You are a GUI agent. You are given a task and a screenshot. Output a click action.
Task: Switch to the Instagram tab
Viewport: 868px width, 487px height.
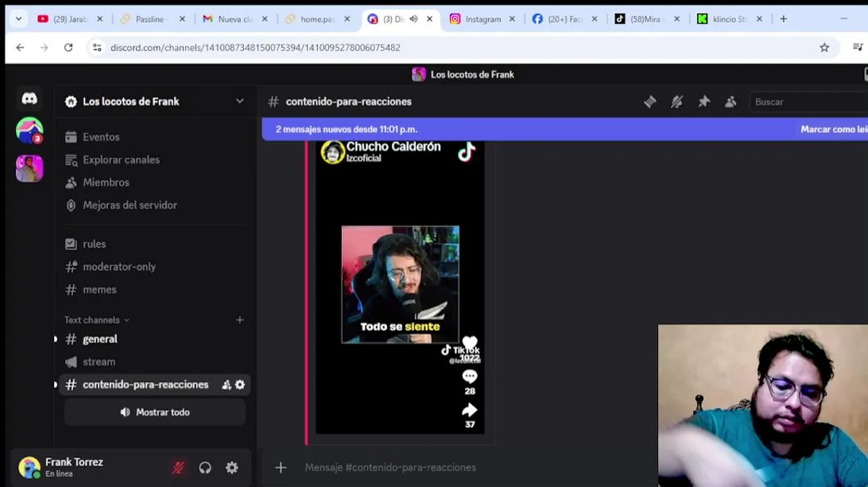tap(483, 19)
